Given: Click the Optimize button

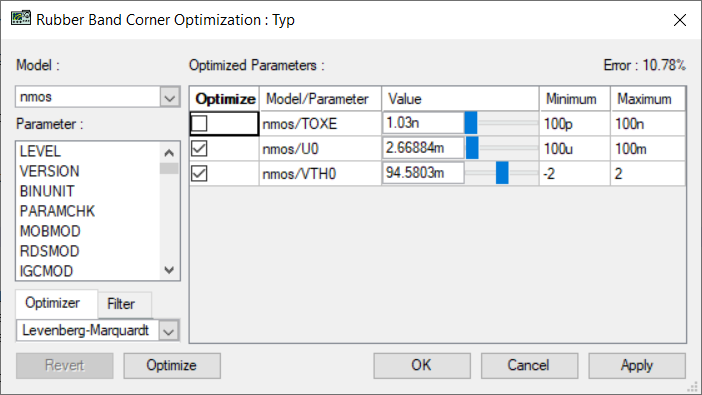Looking at the screenshot, I should [172, 365].
